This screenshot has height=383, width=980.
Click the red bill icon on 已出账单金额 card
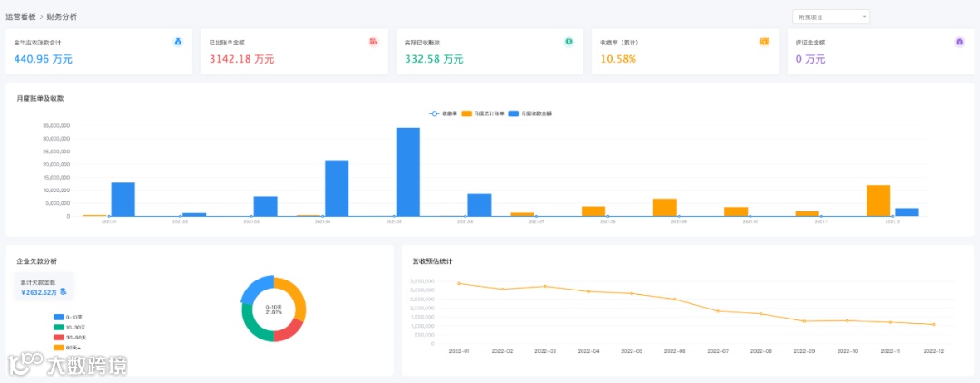click(373, 42)
